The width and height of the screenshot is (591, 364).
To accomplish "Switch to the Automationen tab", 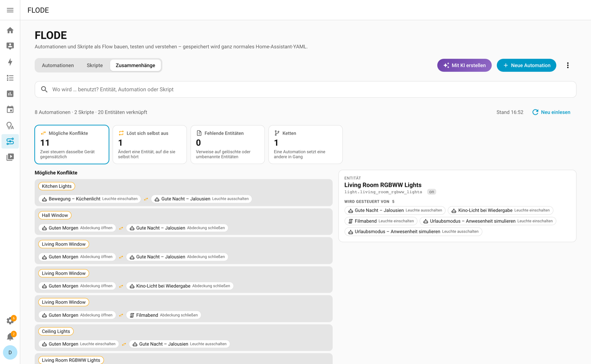I will pyautogui.click(x=58, y=65).
